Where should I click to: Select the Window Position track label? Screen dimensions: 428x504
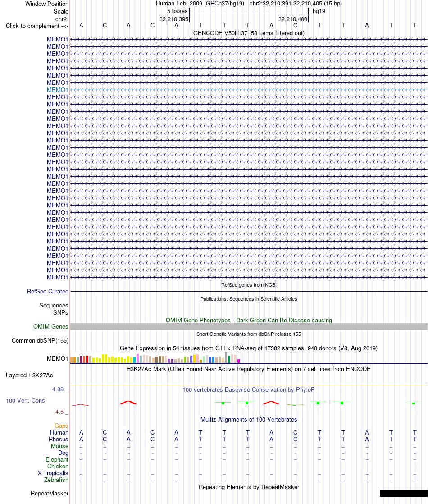(47, 4)
